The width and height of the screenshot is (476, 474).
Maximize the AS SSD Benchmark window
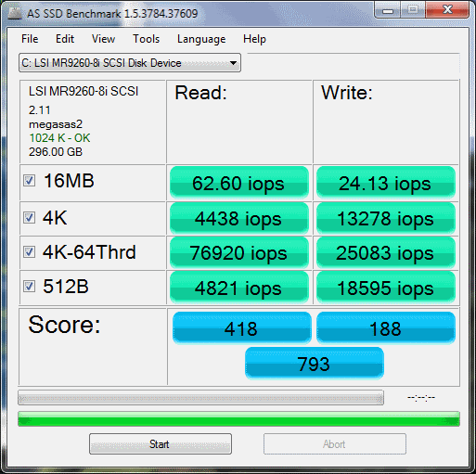point(413,9)
